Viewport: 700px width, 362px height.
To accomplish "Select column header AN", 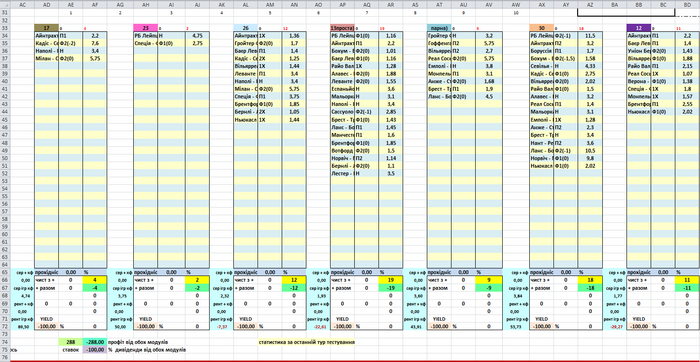I will point(294,4).
